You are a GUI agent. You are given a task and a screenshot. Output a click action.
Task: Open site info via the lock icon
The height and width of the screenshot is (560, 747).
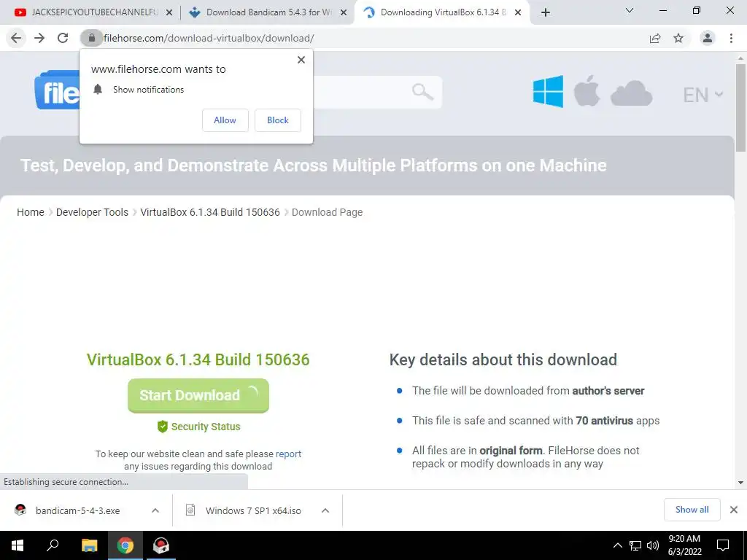click(x=91, y=38)
